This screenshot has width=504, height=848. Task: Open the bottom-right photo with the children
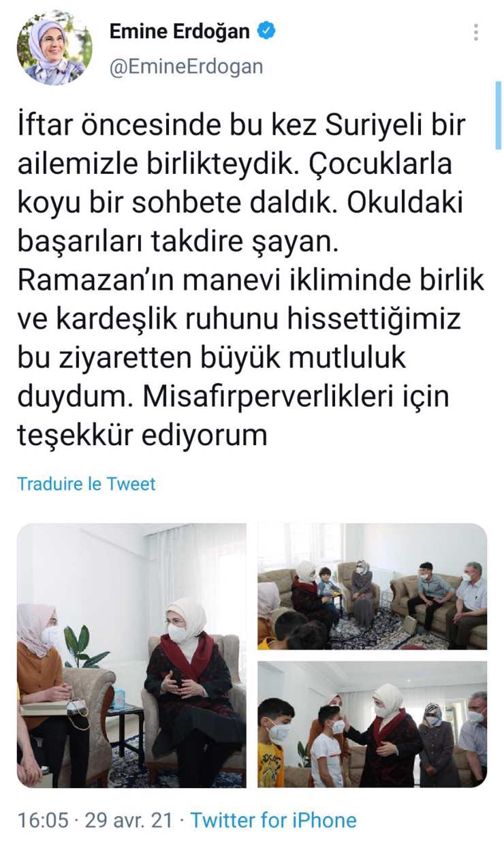pos(373,724)
